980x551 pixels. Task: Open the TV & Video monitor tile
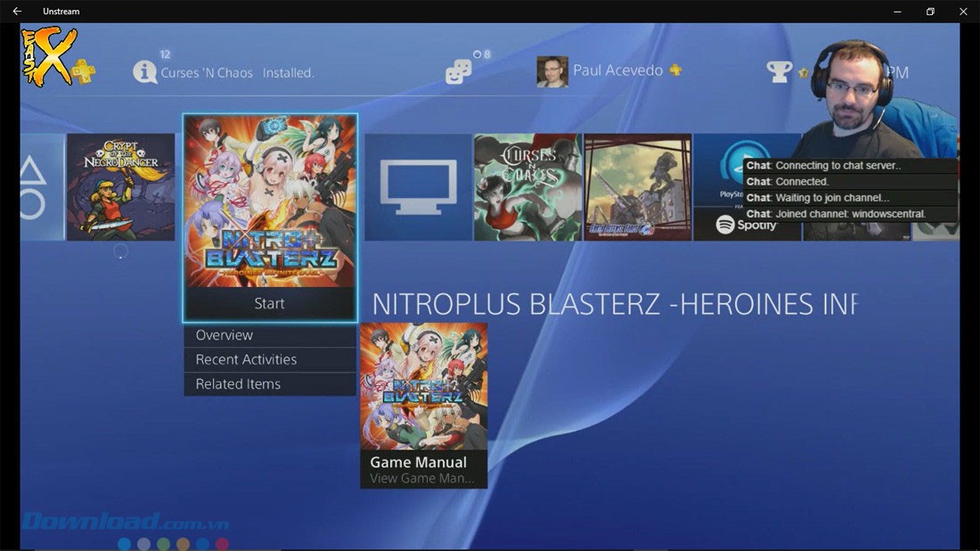coord(418,187)
